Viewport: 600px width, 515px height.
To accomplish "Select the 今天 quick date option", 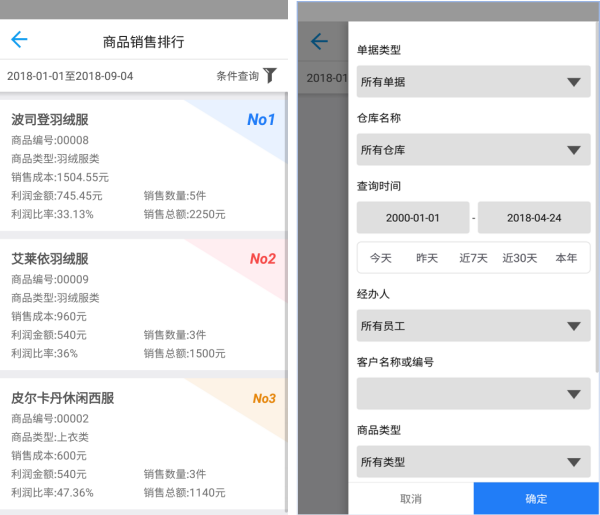I will (381, 258).
